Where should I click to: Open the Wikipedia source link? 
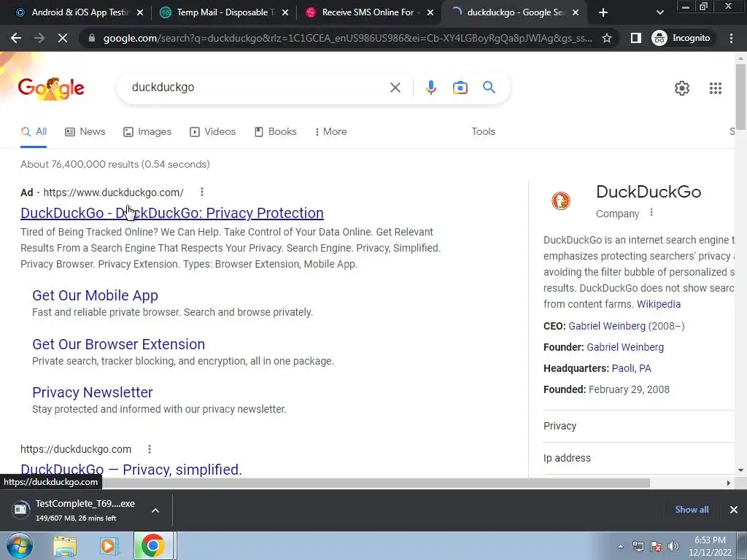[x=659, y=304]
